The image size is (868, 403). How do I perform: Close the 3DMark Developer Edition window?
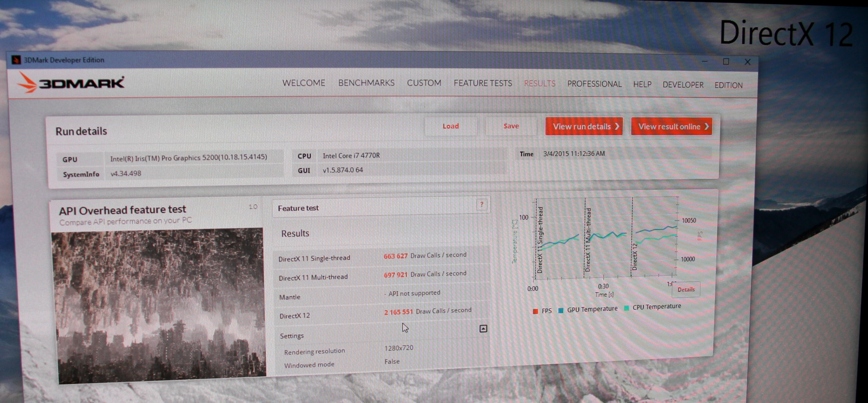(x=747, y=62)
